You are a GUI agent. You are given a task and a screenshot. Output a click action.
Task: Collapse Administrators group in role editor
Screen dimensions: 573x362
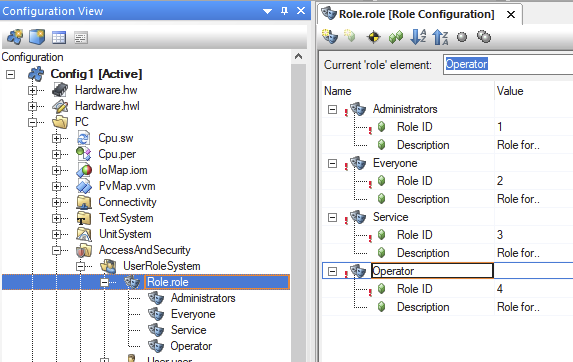(x=332, y=109)
